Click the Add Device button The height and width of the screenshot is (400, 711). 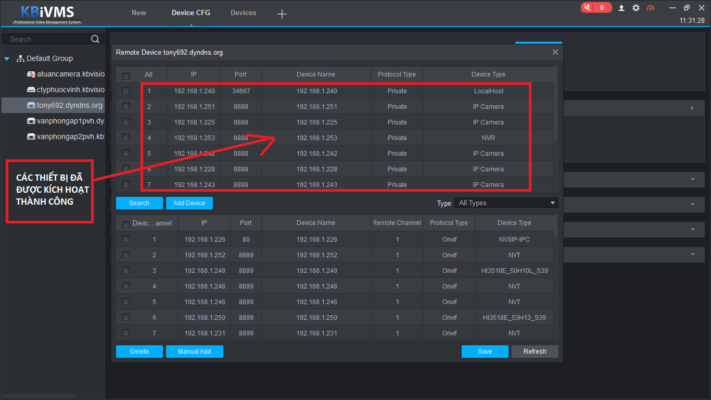pos(189,203)
